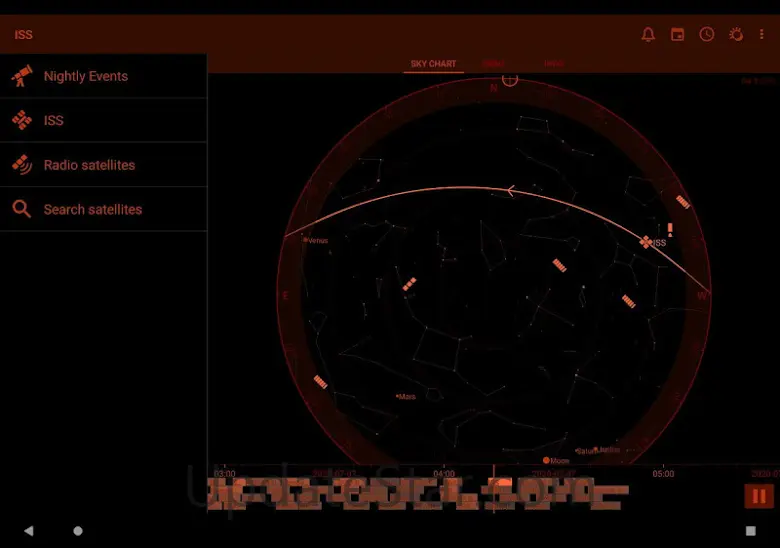
Task: Tap the Android back navigation button
Action: pos(29,531)
